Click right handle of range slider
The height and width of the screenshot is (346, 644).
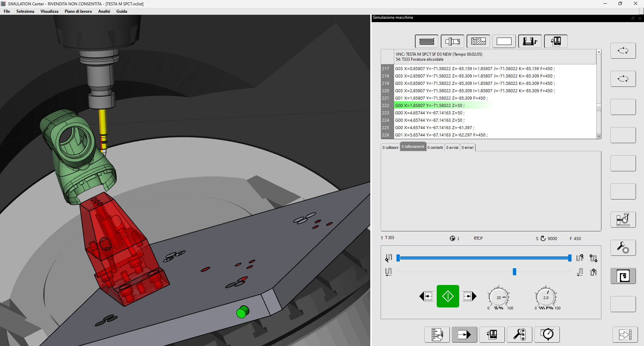click(570, 258)
